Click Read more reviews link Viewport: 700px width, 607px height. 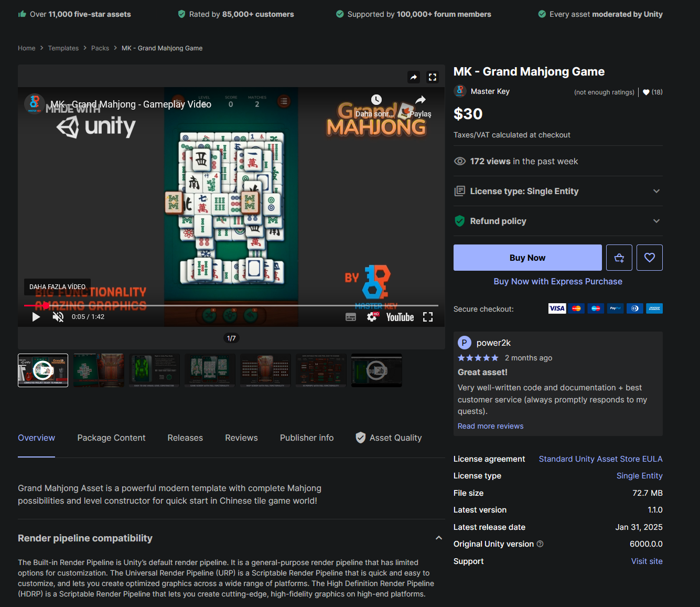pyautogui.click(x=490, y=426)
